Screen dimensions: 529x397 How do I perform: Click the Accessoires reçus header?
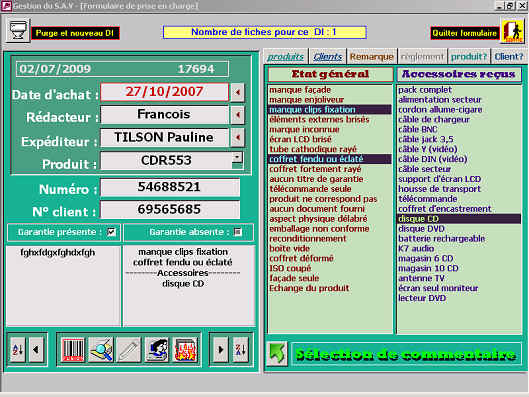pos(459,74)
